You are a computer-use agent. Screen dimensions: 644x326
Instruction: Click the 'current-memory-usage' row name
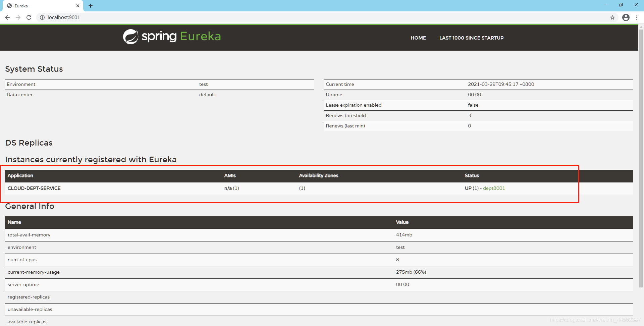tap(34, 272)
